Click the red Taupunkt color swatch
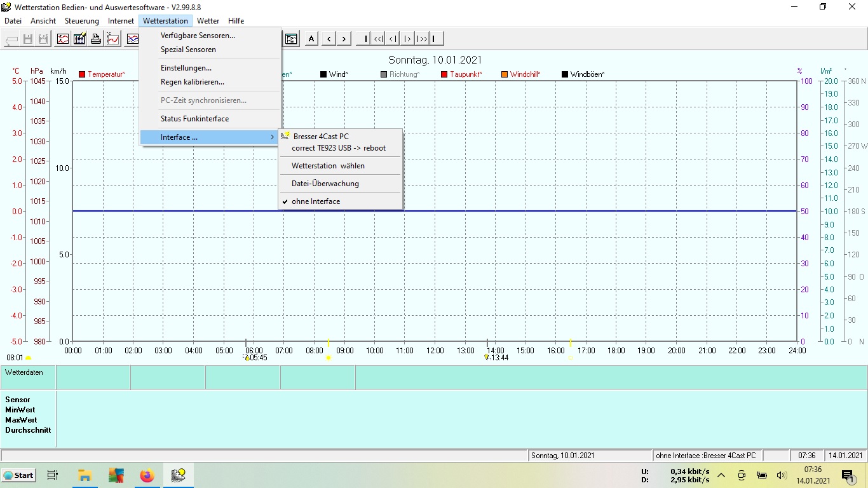868x488 pixels. (444, 74)
